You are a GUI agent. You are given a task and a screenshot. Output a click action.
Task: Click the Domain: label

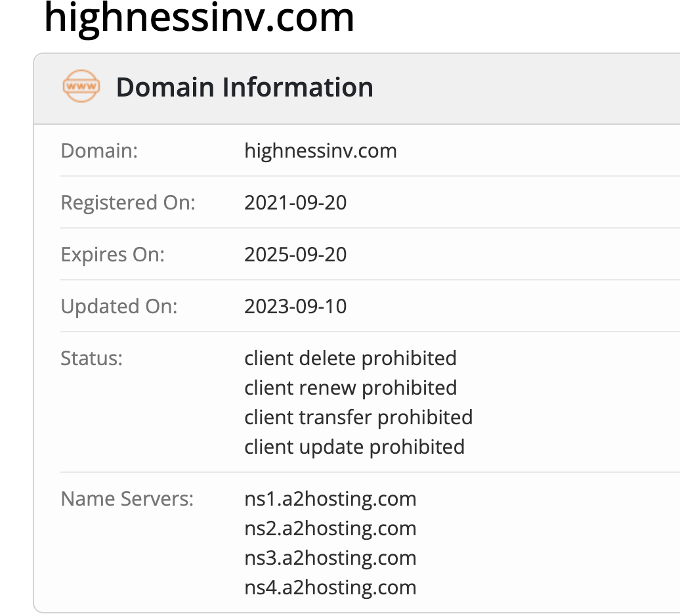point(99,151)
